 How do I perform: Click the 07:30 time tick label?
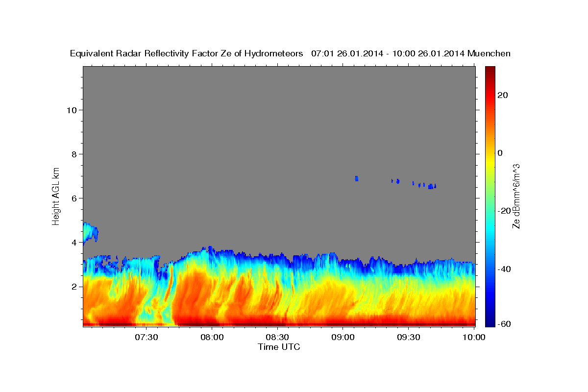[147, 337]
